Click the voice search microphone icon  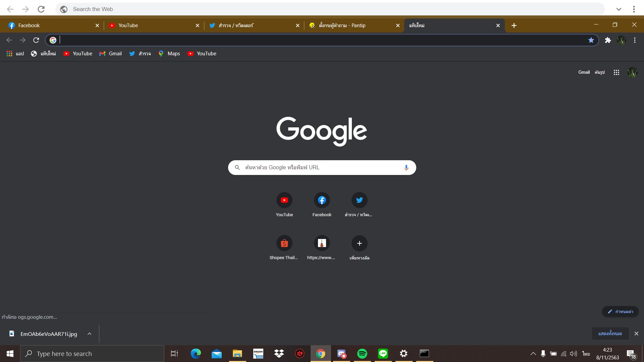point(406,168)
